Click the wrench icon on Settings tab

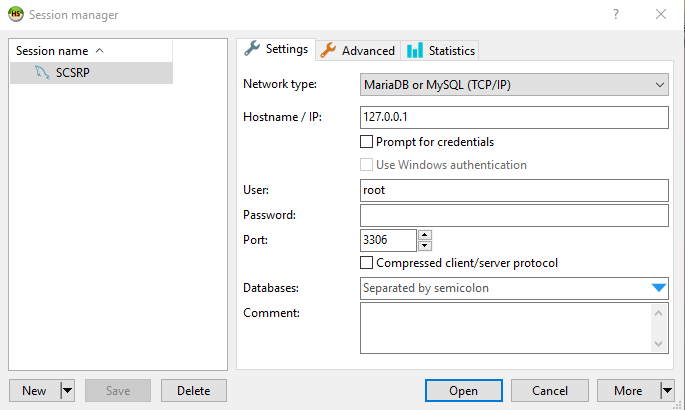pos(252,49)
